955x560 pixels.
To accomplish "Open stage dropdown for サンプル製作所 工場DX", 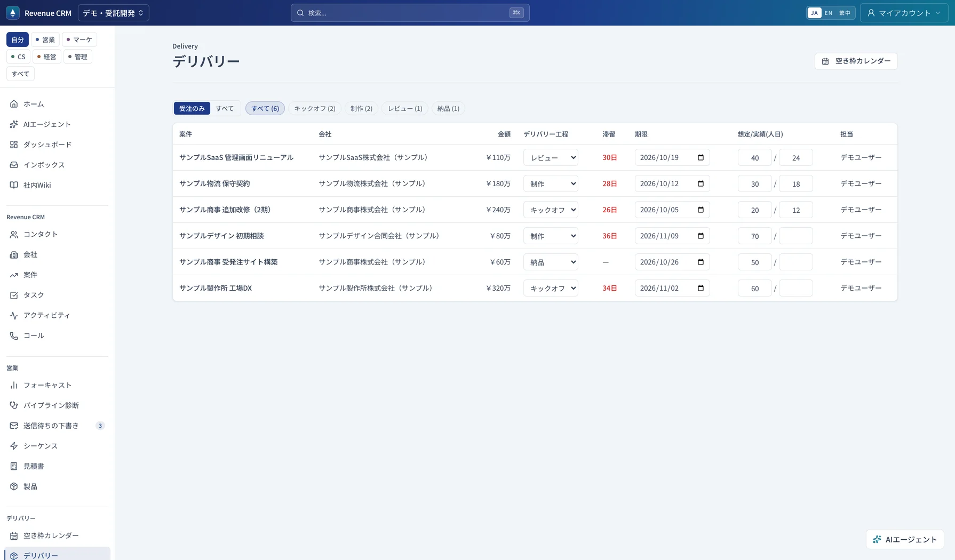I will [x=551, y=288].
